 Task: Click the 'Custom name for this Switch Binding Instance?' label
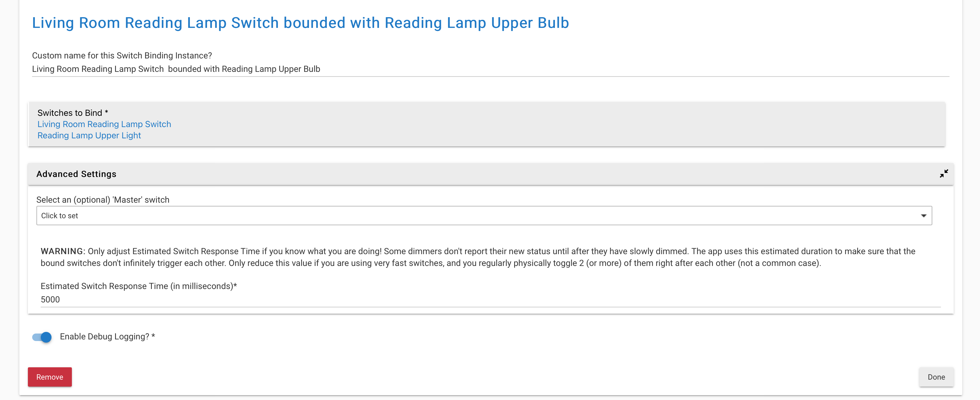[x=122, y=55]
